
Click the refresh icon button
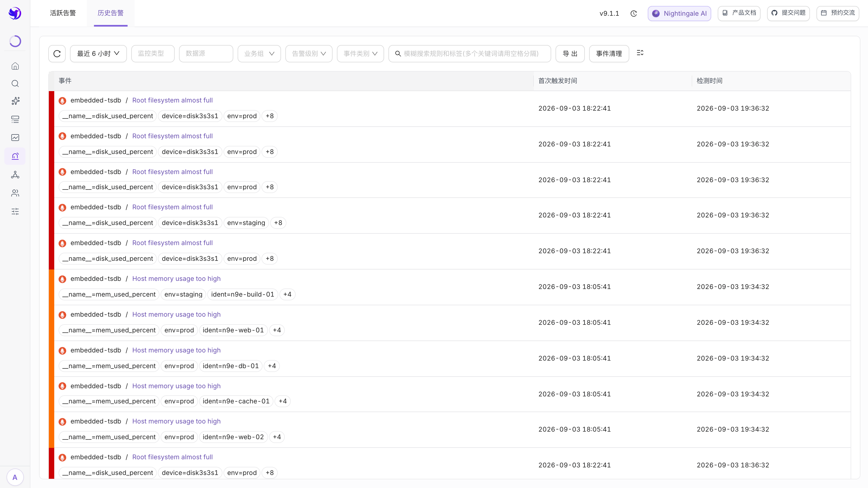[x=57, y=54]
